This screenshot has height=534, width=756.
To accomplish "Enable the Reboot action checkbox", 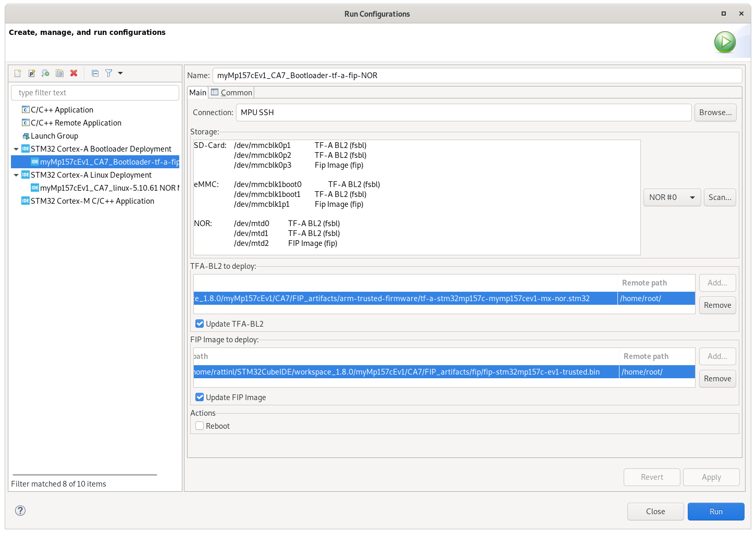I will click(200, 426).
